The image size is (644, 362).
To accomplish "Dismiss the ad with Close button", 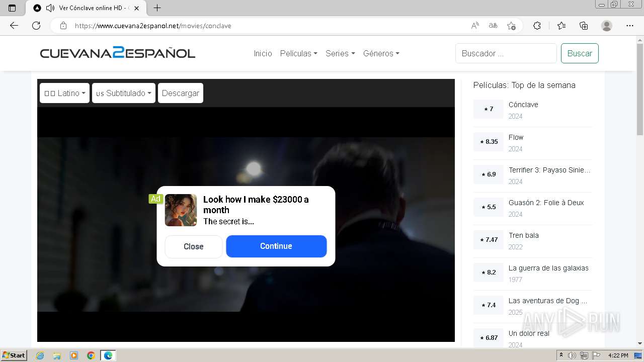I will tap(194, 246).
